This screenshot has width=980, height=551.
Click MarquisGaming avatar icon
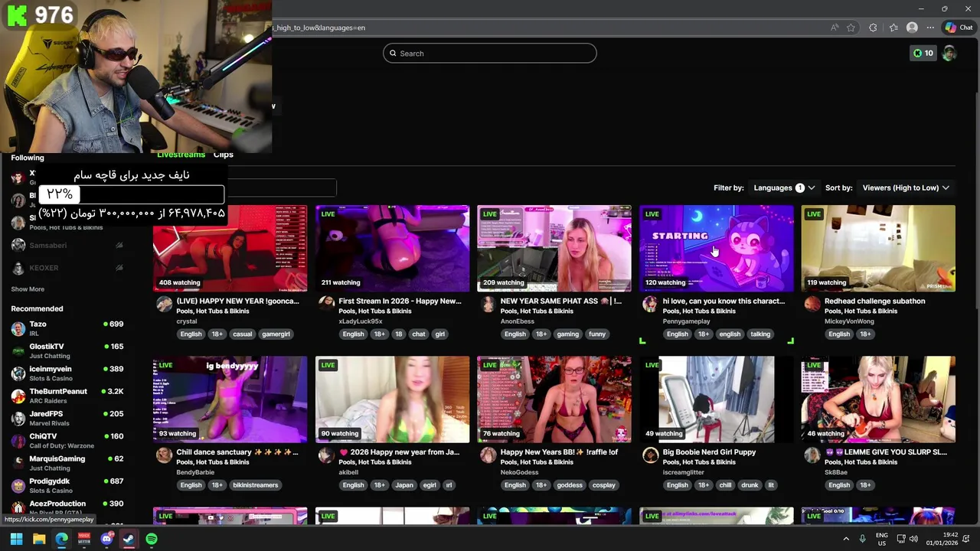point(18,463)
